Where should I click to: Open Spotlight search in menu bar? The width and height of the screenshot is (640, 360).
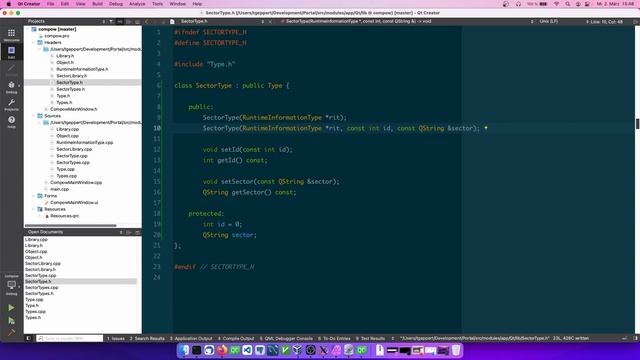[x=567, y=4]
